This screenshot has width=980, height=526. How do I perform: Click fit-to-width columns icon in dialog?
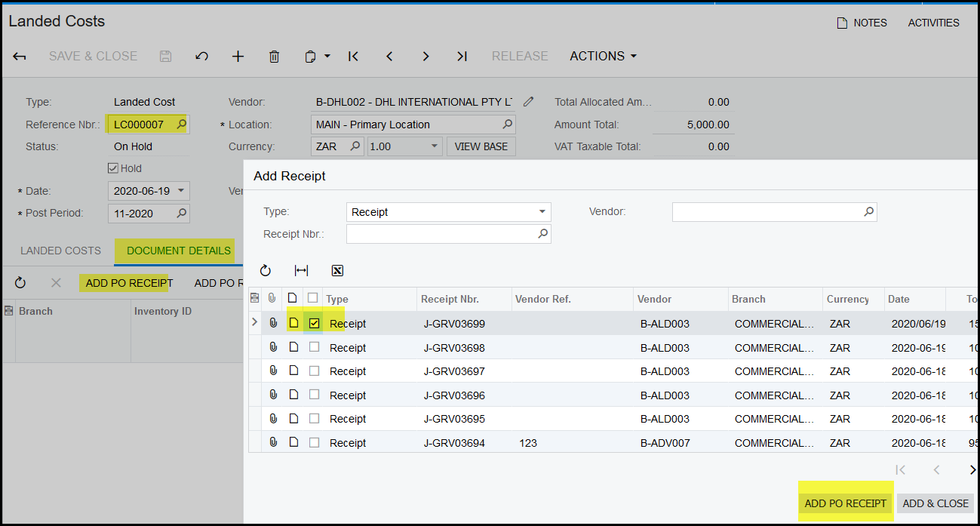point(301,271)
